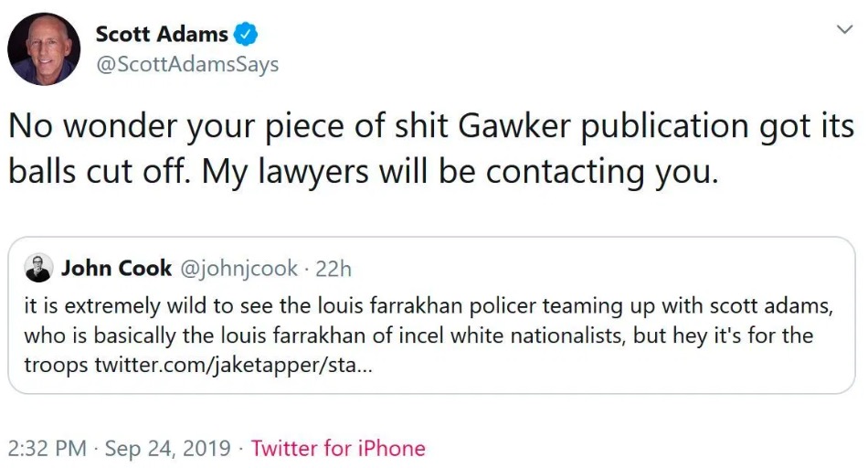This screenshot has height=468, width=868.
Task: Open the @ScottAdamsSays handle
Action: (x=187, y=65)
